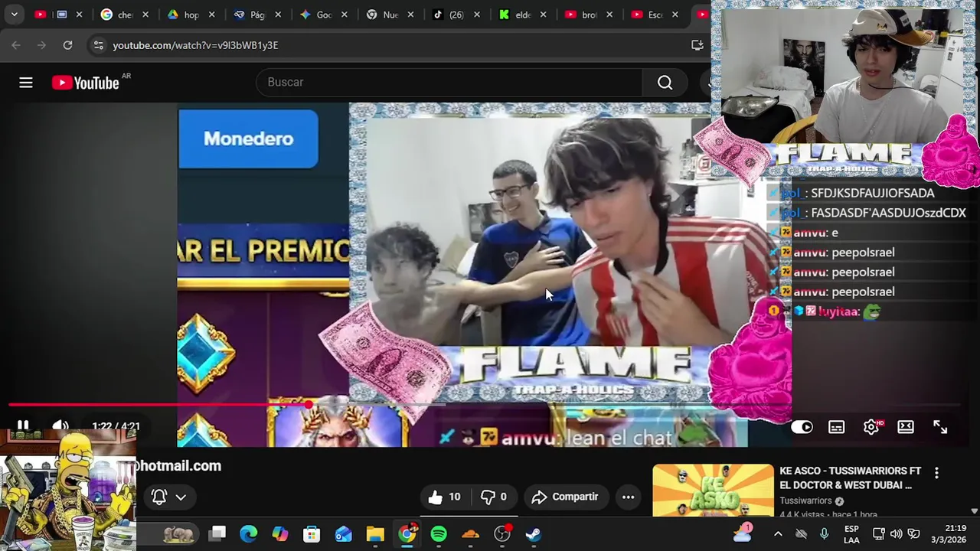Viewport: 980px width, 551px height.
Task: View site information icon in address bar
Action: (x=98, y=45)
